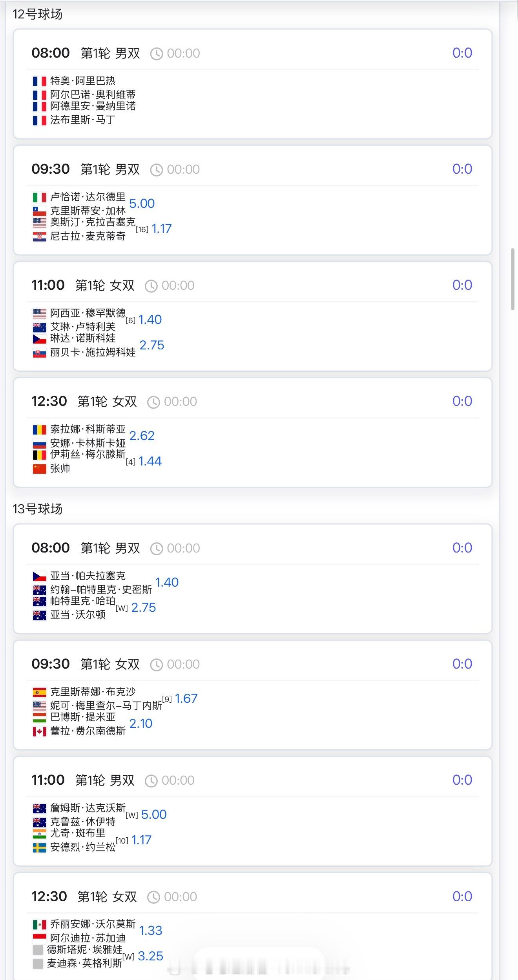Screen dimensions: 518x980
Task: Click the India flag beside 尤奇·斑布里
Action: [x=39, y=833]
